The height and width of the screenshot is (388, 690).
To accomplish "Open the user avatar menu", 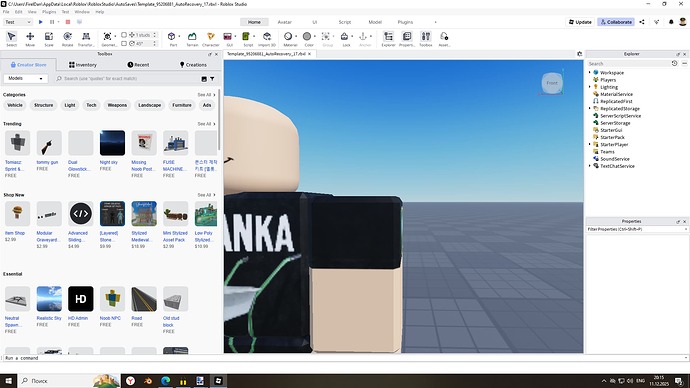I will 683,22.
